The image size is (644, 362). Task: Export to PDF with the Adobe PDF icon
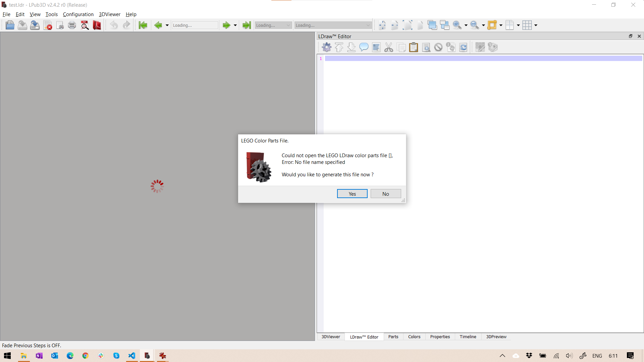coord(97,25)
